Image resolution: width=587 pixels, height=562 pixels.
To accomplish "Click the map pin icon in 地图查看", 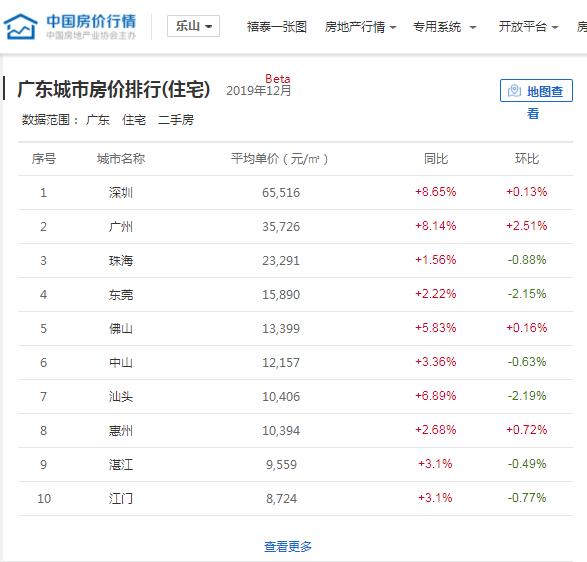I will (514, 91).
